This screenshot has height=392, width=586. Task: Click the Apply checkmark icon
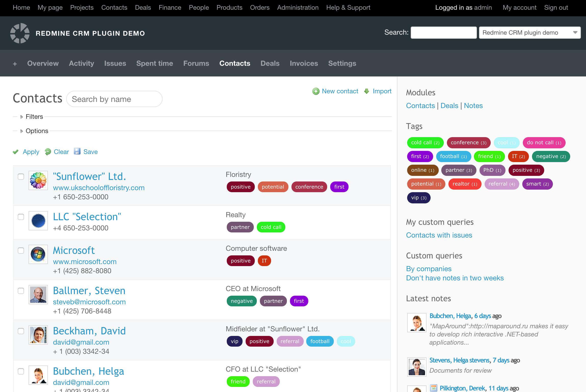tap(16, 152)
